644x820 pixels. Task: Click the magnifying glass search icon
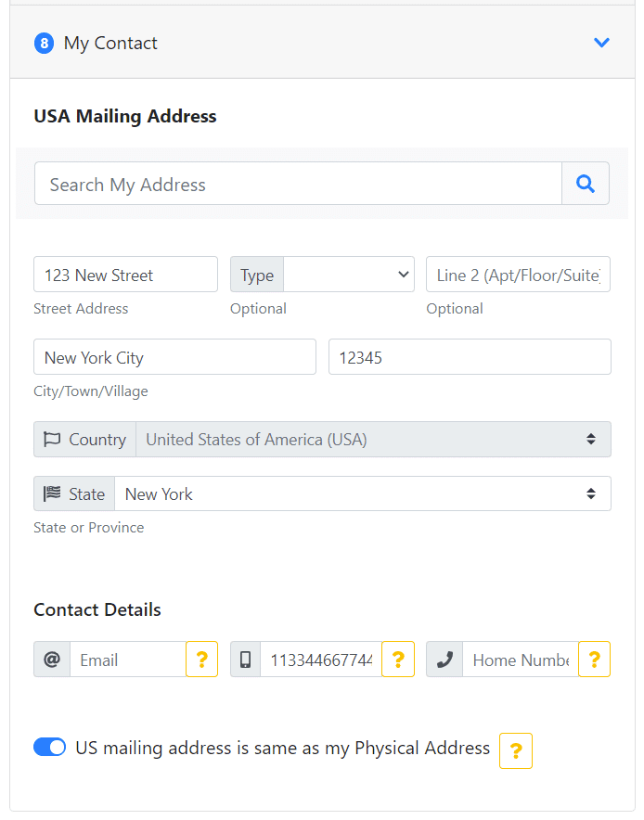(x=586, y=183)
